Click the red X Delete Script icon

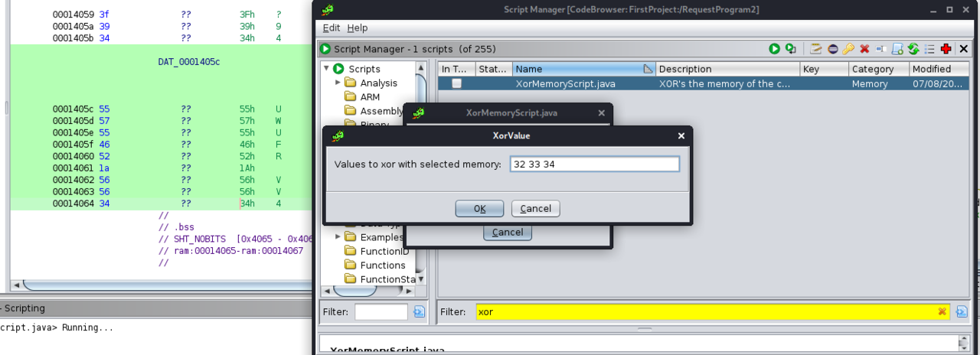coord(864,49)
